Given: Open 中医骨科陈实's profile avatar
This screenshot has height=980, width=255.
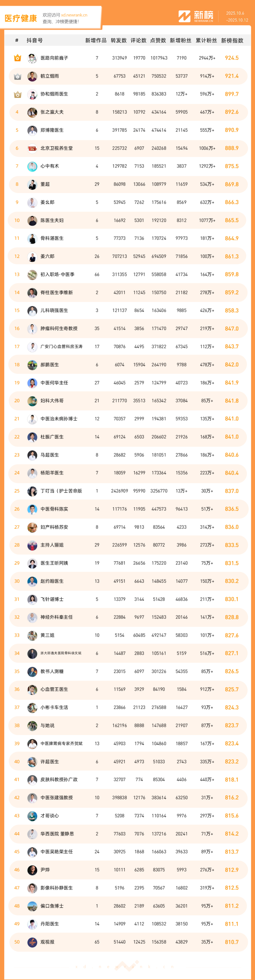Looking at the screenshot, I should [32, 509].
